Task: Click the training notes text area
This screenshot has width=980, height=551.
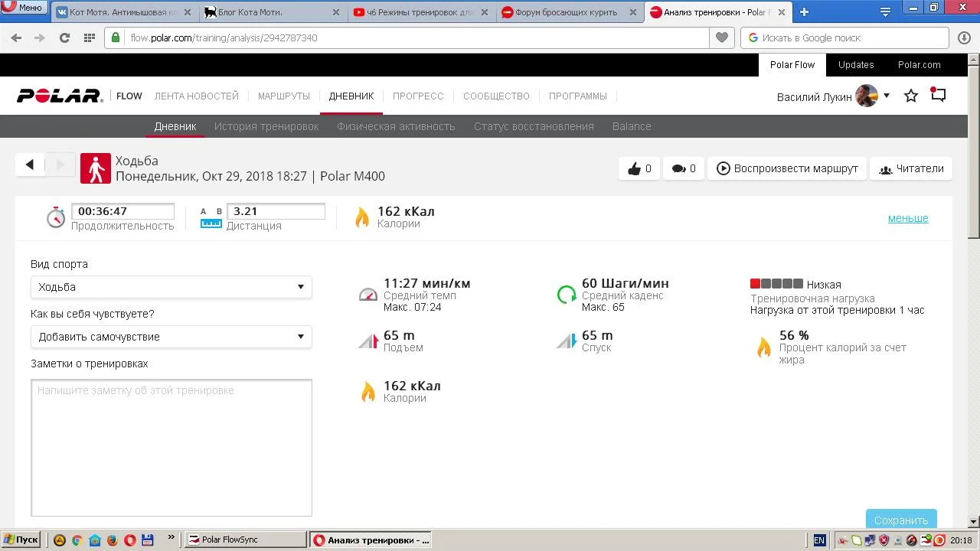Action: [171, 448]
